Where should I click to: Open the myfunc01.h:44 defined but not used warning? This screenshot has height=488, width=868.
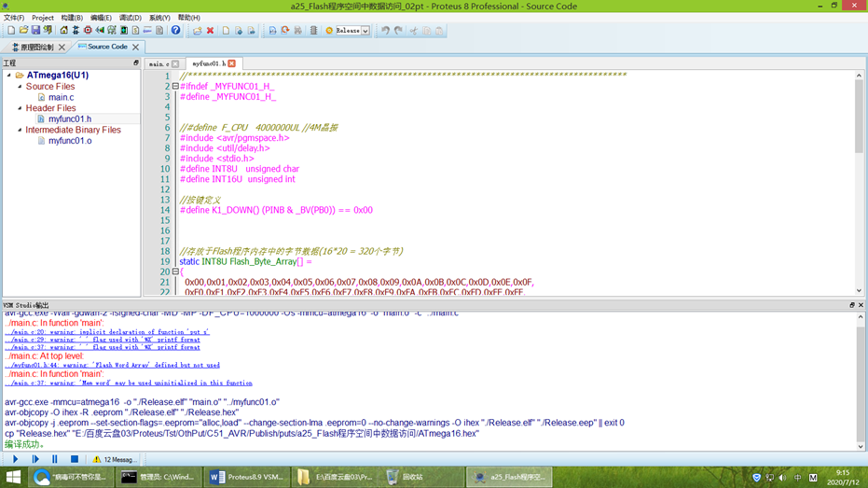(113, 365)
